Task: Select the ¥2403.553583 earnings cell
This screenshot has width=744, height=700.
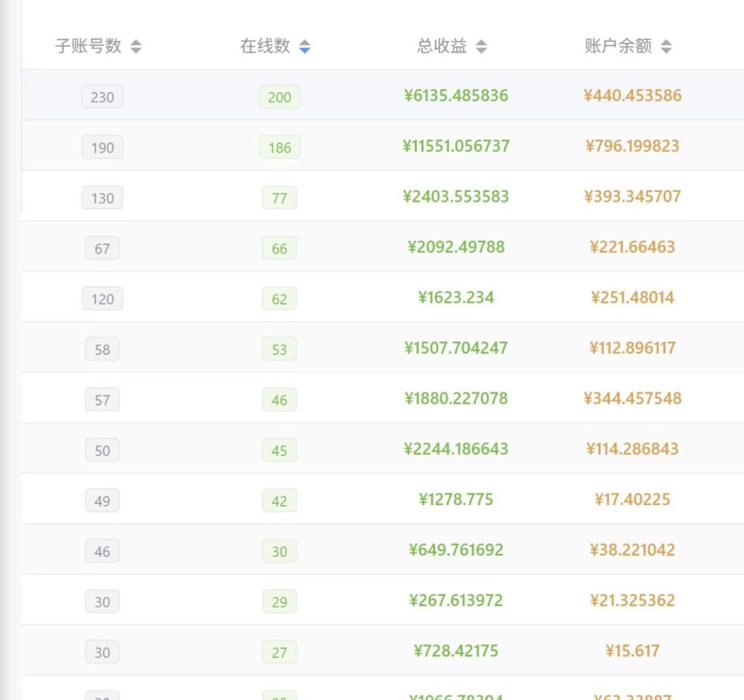Action: (456, 196)
